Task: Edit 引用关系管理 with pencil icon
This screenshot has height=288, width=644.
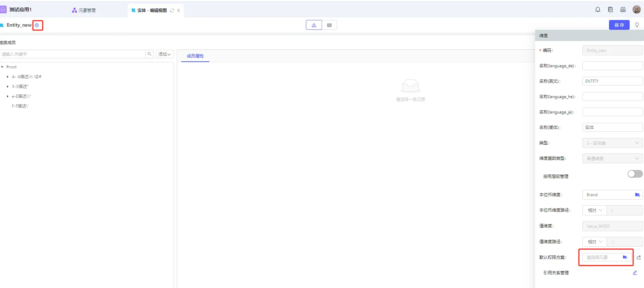Action: click(635, 273)
